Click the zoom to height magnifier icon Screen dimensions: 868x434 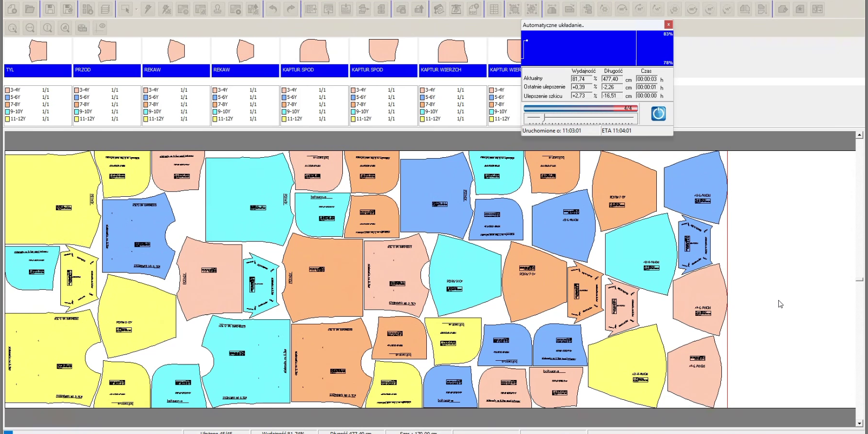(47, 28)
